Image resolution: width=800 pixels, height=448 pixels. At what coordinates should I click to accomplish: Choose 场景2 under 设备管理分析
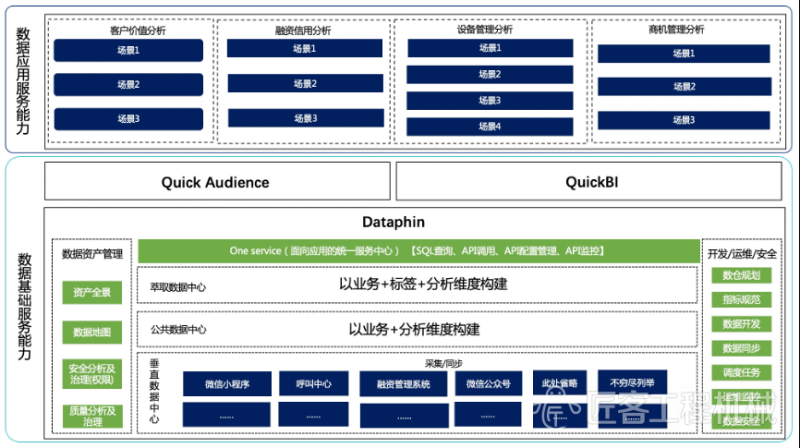pyautogui.click(x=489, y=74)
